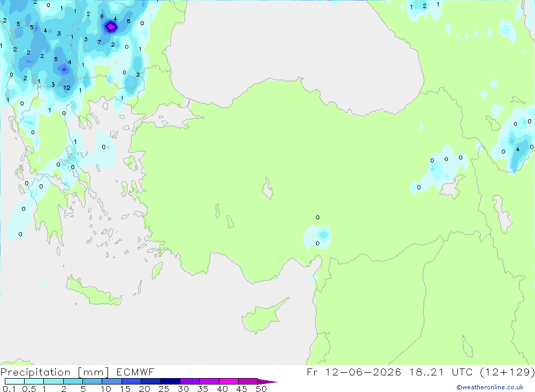
Task: Click the legend swatch between 25 and 30
Action: pos(170,381)
